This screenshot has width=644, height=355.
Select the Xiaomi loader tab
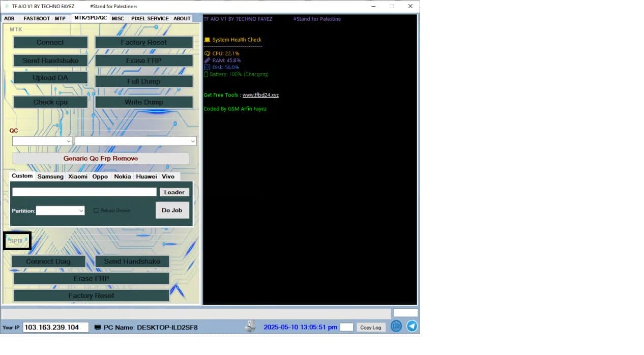click(78, 176)
